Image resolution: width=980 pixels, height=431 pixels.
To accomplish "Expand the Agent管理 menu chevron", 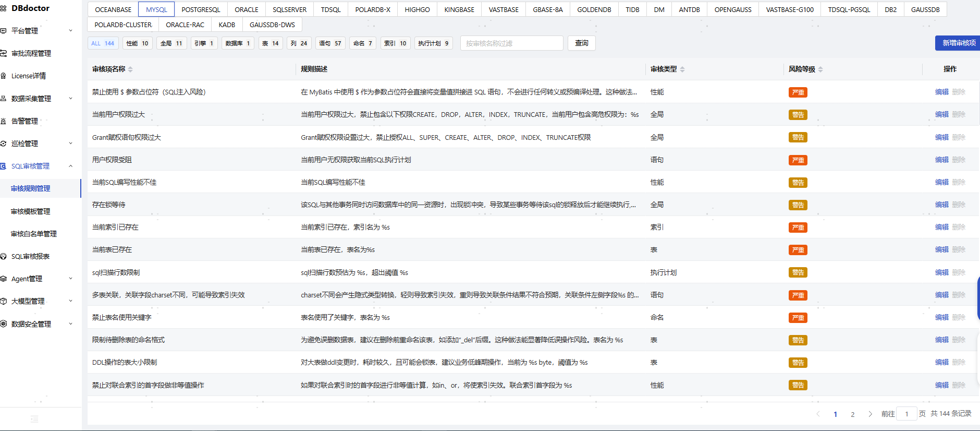I will (71, 279).
